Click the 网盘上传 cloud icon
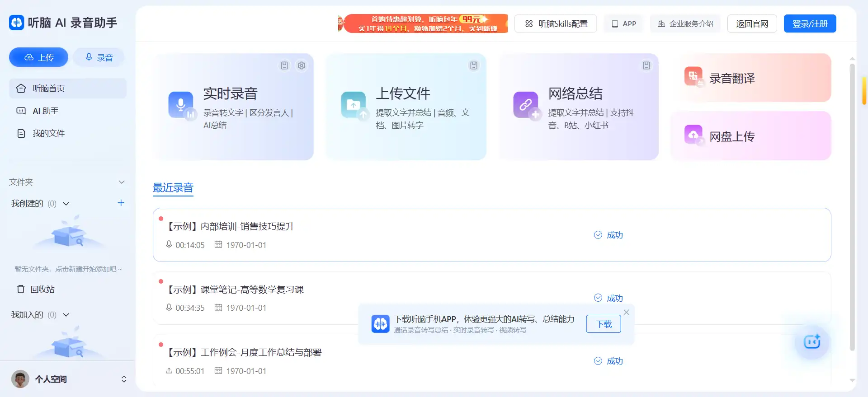The image size is (868, 397). [x=694, y=135]
